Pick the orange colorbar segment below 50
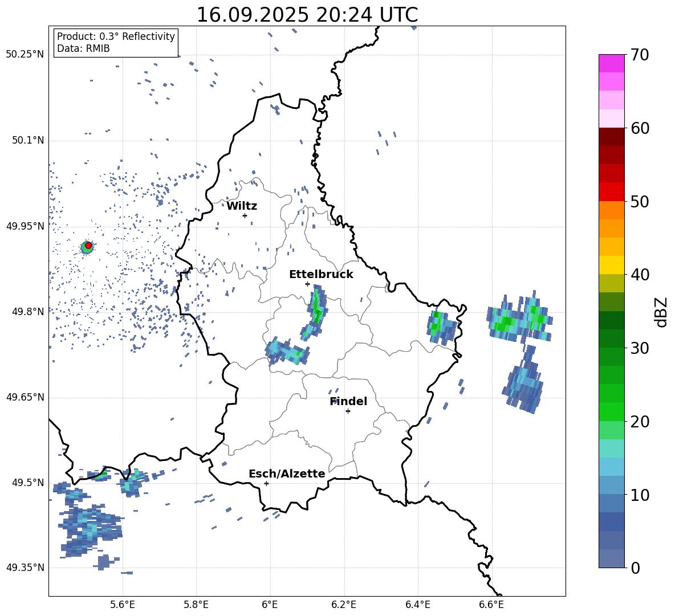The image size is (675, 616). 611,210
